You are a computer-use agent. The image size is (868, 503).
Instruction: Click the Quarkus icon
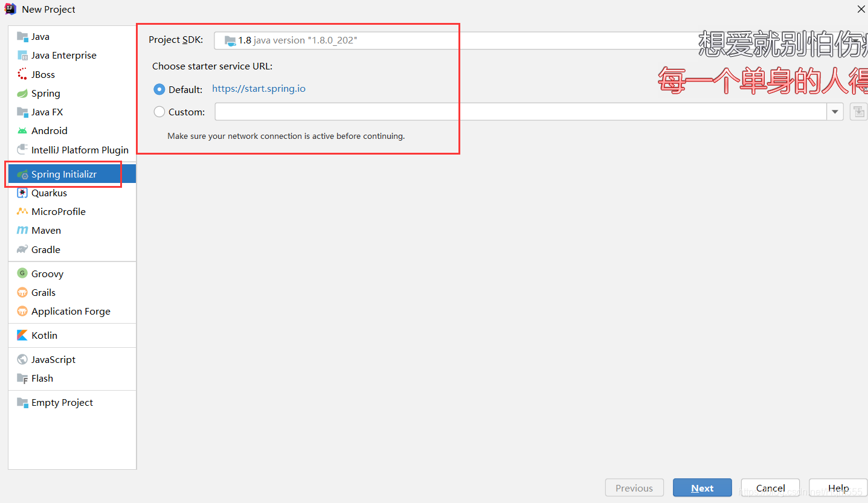click(x=22, y=193)
